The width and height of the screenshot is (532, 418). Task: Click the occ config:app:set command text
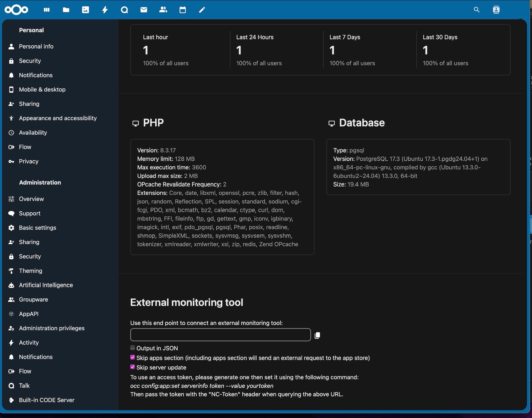(202, 386)
